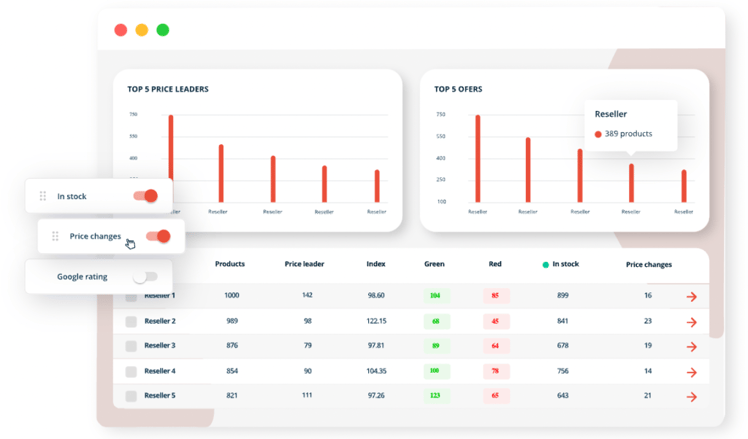This screenshot has width=748, height=439.
Task: Open Reseller 2 row arrow
Action: [692, 323]
